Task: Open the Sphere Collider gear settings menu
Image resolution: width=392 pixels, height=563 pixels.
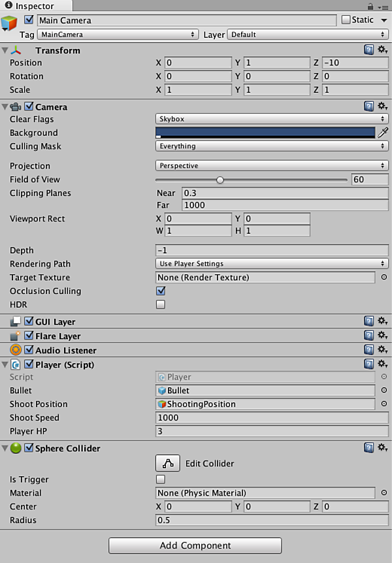Action: (x=382, y=448)
